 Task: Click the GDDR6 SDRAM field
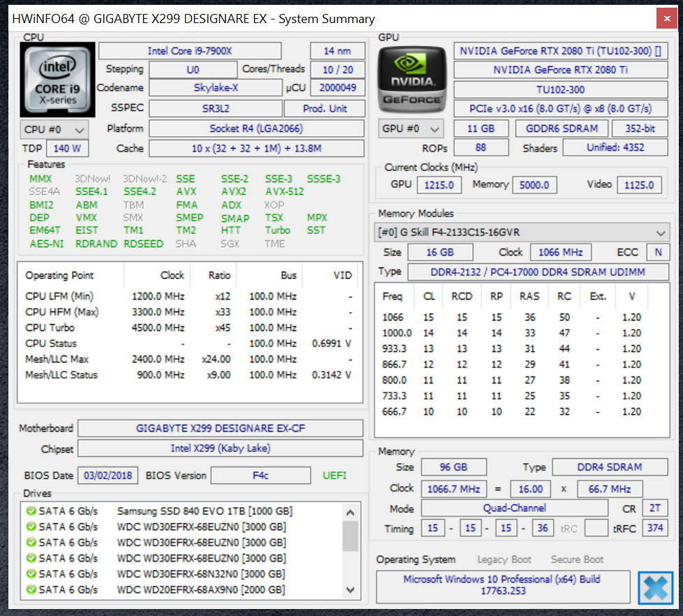click(x=562, y=129)
